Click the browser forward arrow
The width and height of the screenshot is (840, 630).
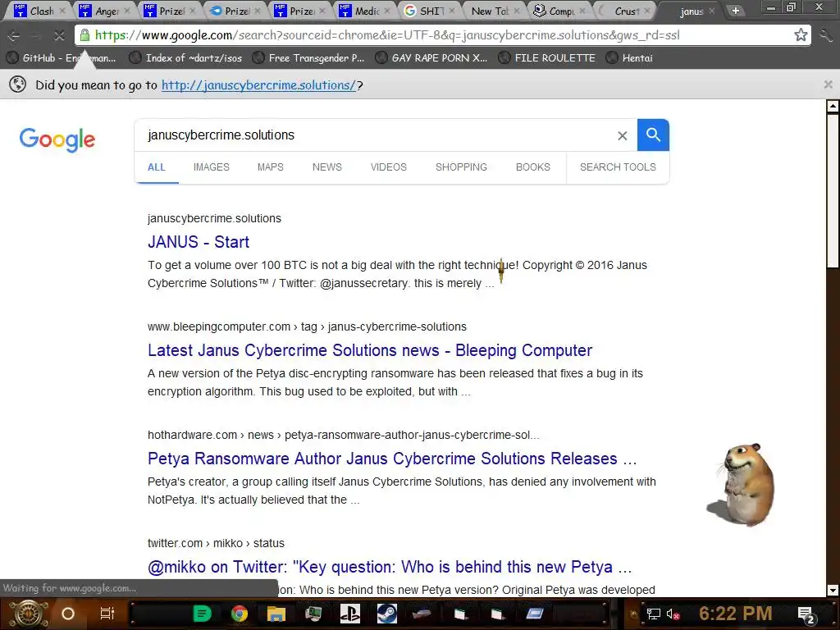coord(36,36)
